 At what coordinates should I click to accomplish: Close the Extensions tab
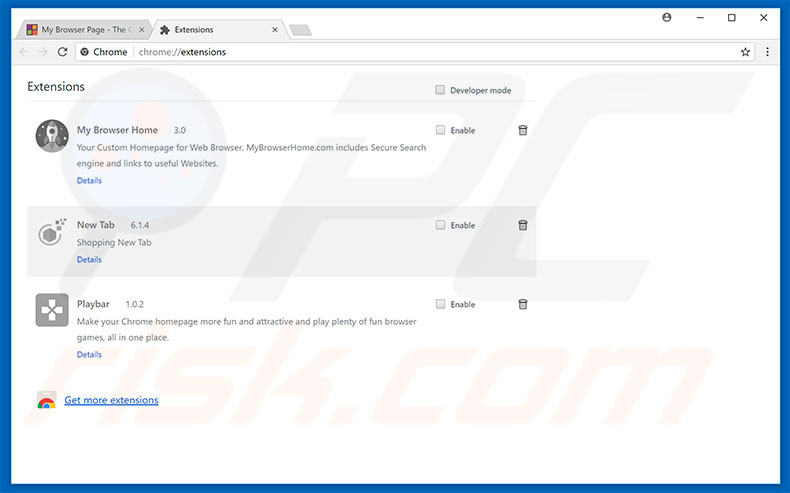tap(275, 30)
